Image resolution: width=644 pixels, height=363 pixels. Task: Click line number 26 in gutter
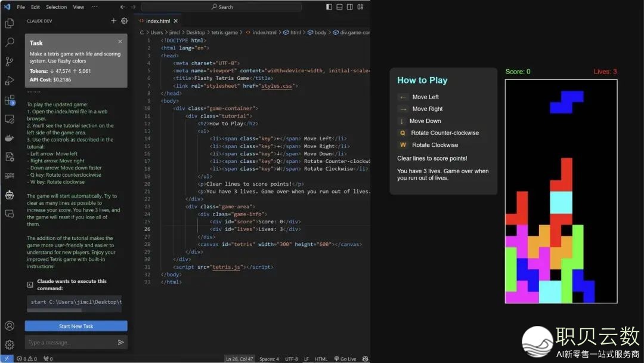(147, 229)
